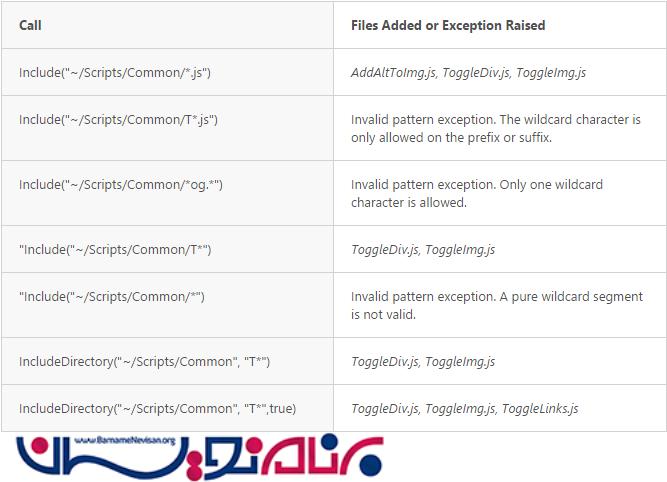
Task: Select the "Include("~/Scripts/Common/T*") call entry
Action: click(115, 249)
